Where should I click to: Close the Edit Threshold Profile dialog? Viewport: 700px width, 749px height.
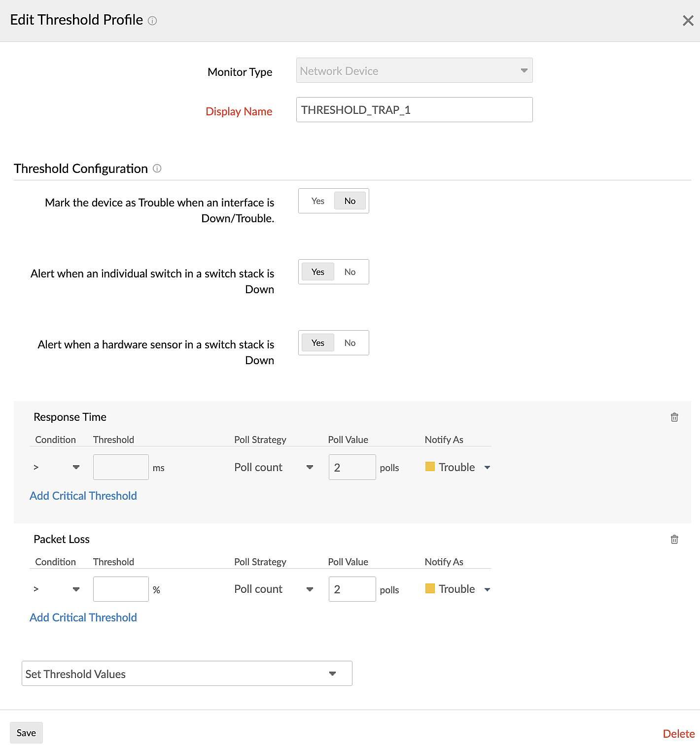coord(688,21)
